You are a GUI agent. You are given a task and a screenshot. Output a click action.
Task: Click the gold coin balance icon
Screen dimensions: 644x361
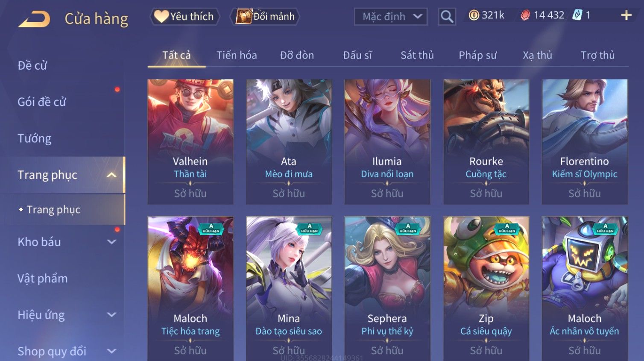click(474, 15)
